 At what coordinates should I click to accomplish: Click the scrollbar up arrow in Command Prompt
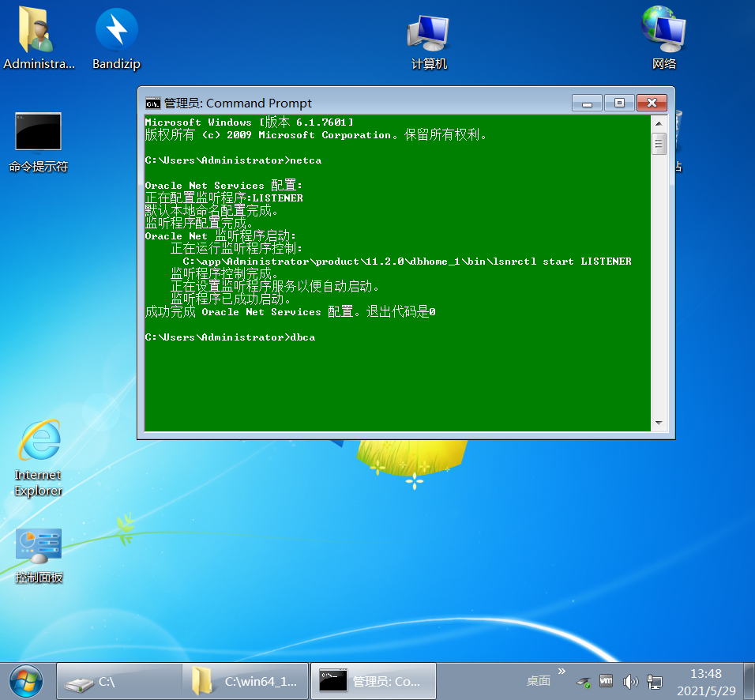click(x=659, y=122)
